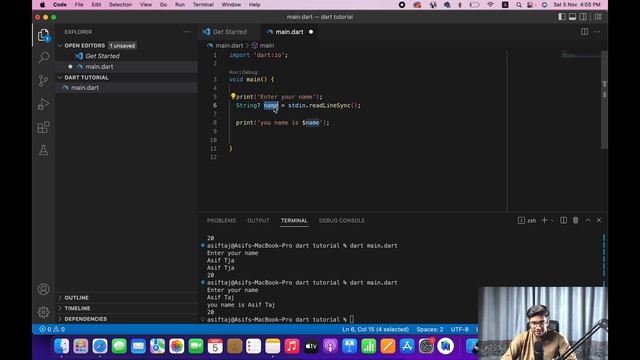This screenshot has height=360, width=640.
Task: Open the Source Control view
Action: click(43, 80)
